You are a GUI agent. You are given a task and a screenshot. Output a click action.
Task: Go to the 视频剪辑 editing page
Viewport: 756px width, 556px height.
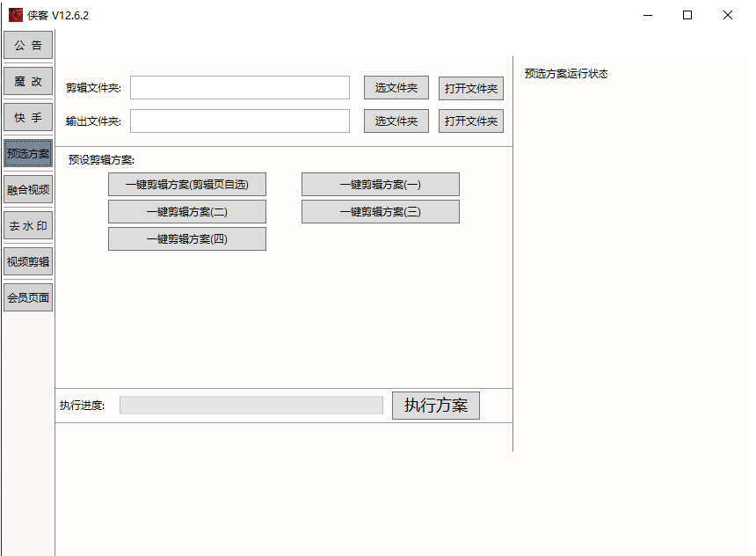[x=27, y=260]
